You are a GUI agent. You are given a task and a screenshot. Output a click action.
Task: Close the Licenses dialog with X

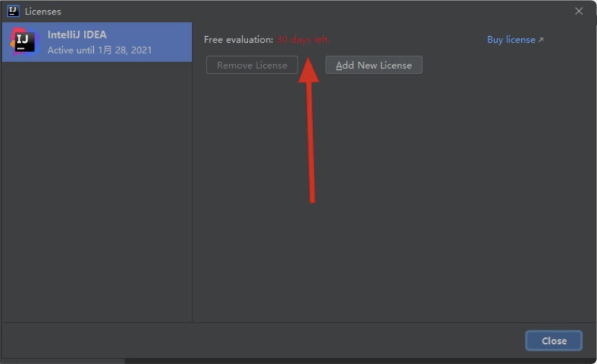(578, 11)
